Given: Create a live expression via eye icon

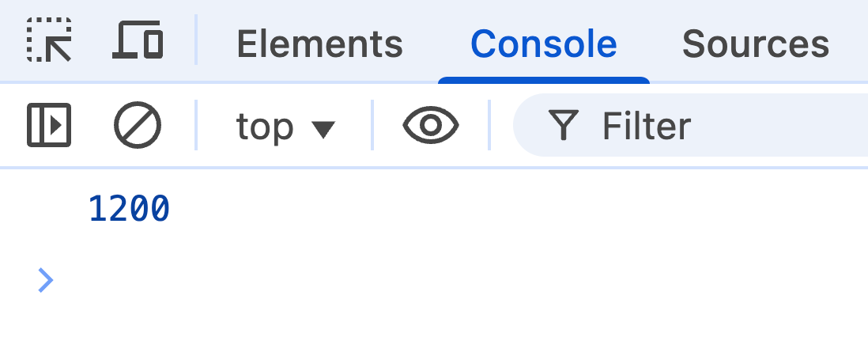Looking at the screenshot, I should 431,125.
